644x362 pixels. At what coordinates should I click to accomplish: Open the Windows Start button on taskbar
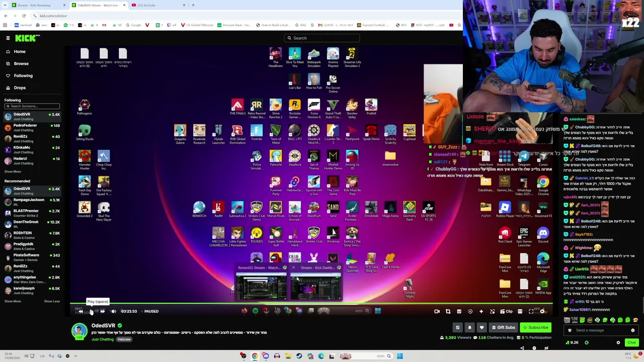399,356
